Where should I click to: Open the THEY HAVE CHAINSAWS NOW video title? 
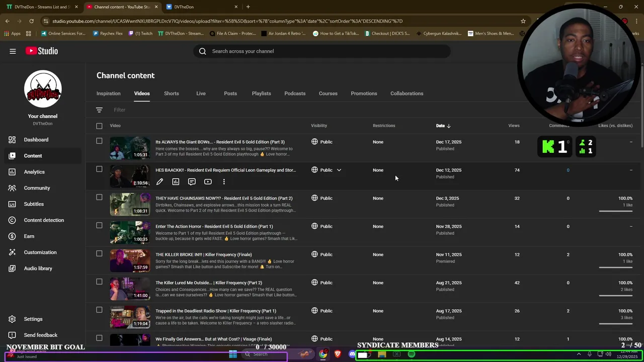pos(224,198)
